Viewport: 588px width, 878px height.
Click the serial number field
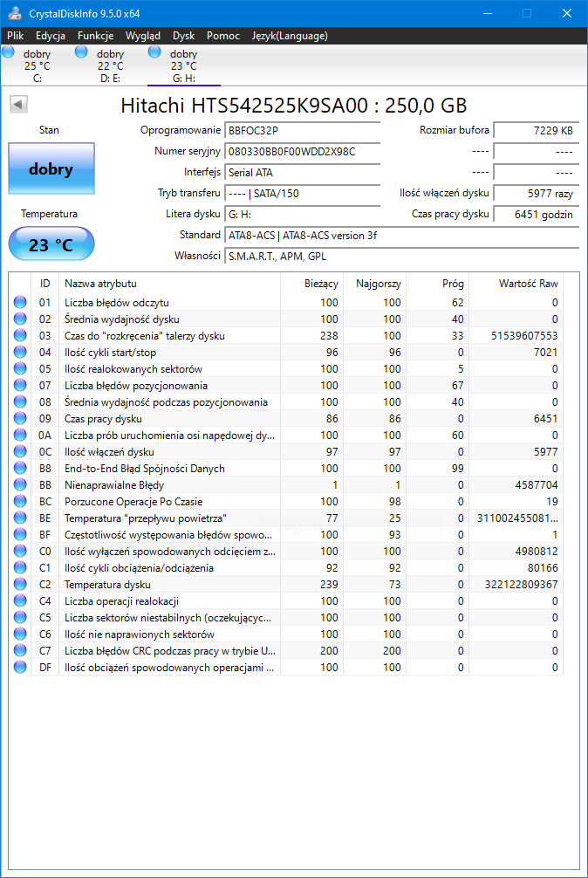pos(302,152)
